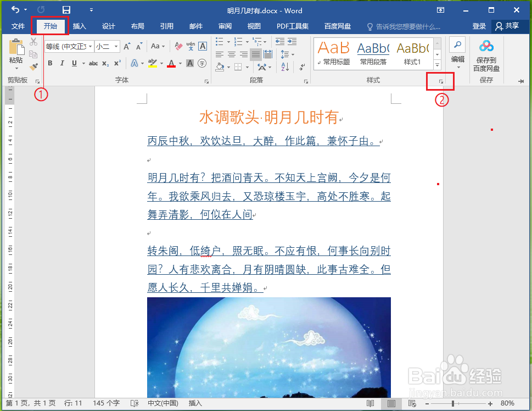The height and width of the screenshot is (411, 532).
Task: Apply superscript formatting
Action: coord(117,63)
